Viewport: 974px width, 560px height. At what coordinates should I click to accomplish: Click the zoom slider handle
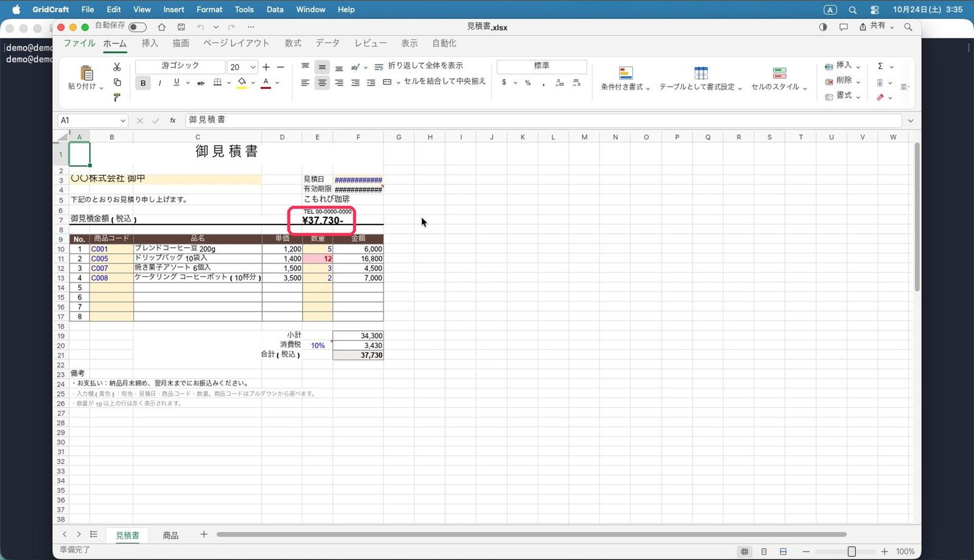point(852,551)
